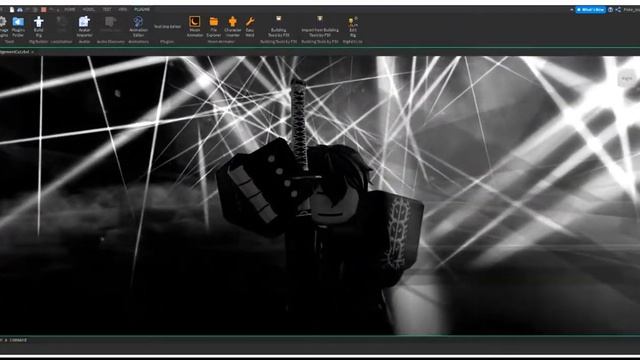Click the What's New button
This screenshot has width=640, height=360.
tap(590, 9)
